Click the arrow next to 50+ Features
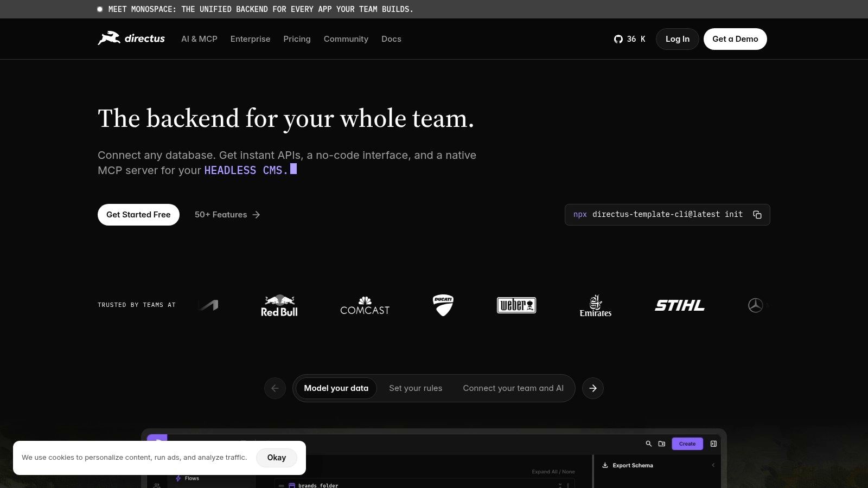This screenshot has width=868, height=488. (x=256, y=215)
